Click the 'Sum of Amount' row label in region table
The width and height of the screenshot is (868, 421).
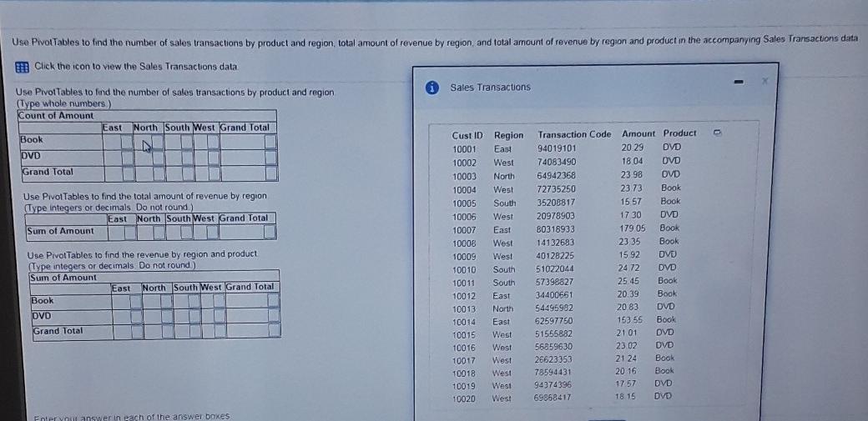coord(60,231)
